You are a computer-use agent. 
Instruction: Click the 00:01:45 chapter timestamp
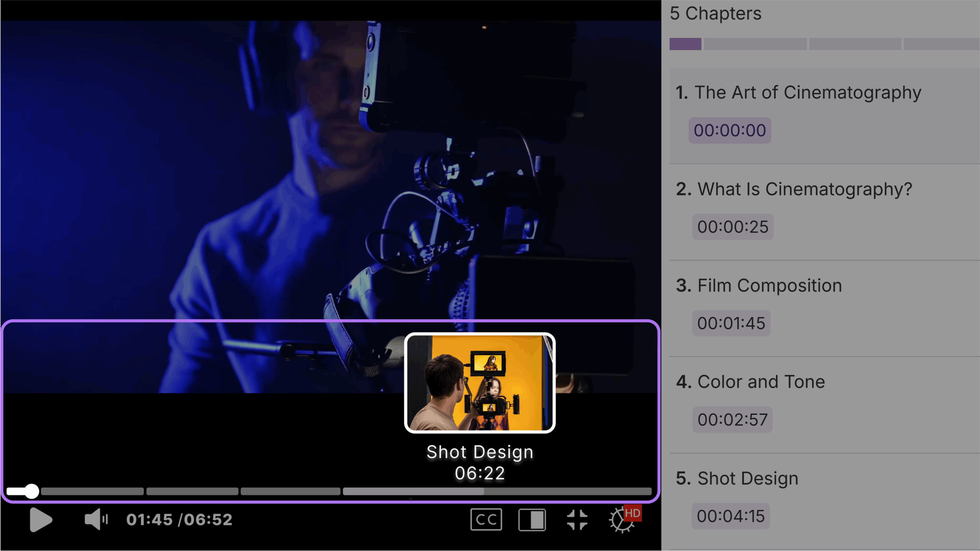point(731,323)
